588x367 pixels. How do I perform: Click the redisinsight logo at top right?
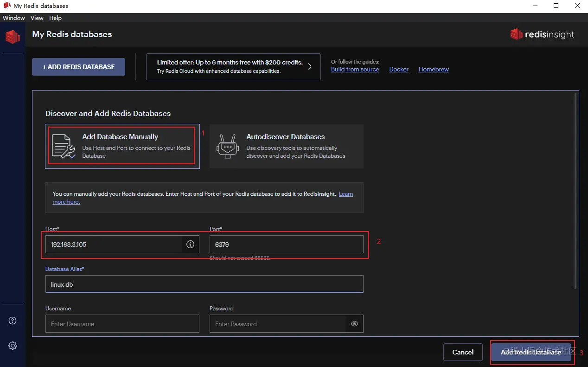[x=542, y=34]
